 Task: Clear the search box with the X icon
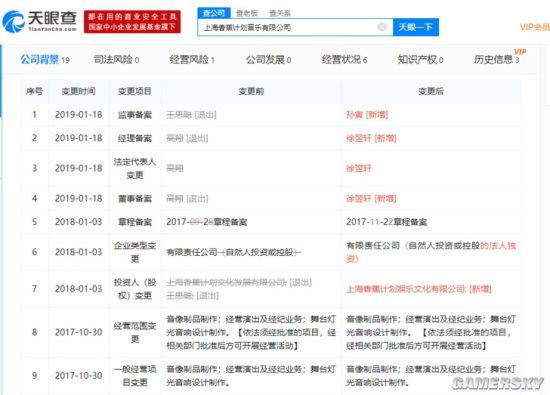382,27
